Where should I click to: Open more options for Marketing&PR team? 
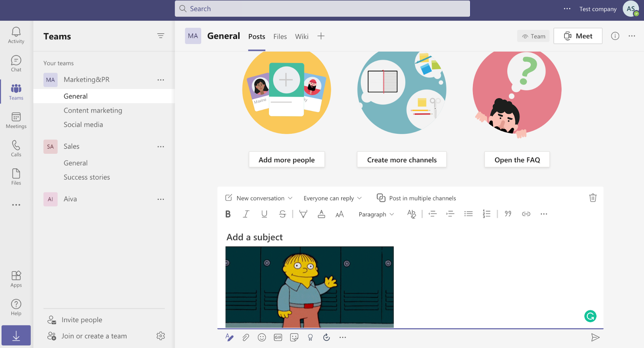click(161, 80)
